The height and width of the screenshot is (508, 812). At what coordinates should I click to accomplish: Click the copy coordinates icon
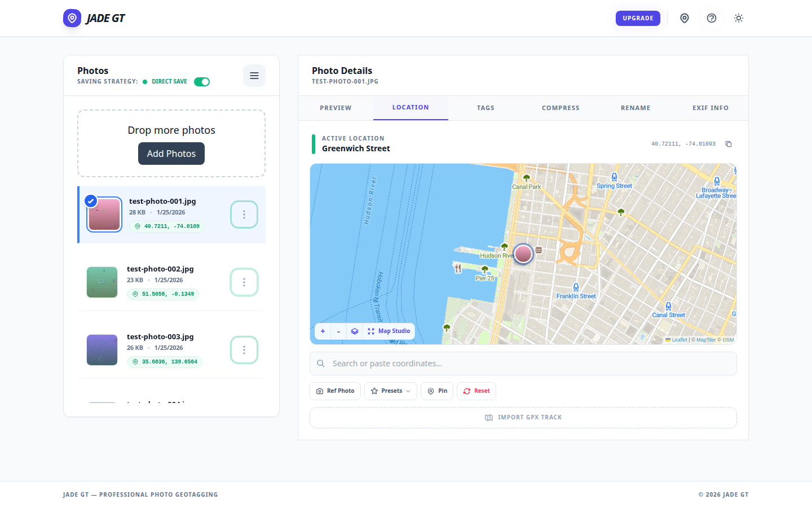[x=729, y=144]
